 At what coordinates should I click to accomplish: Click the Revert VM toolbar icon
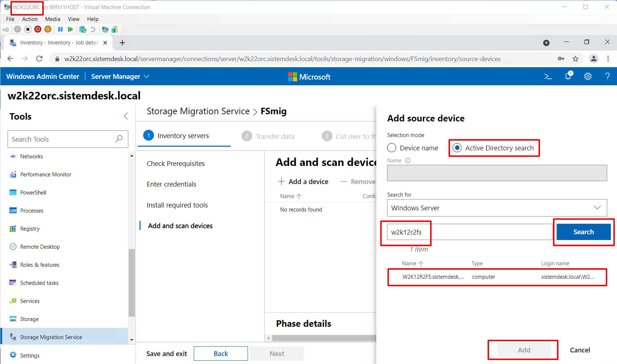(x=93, y=29)
